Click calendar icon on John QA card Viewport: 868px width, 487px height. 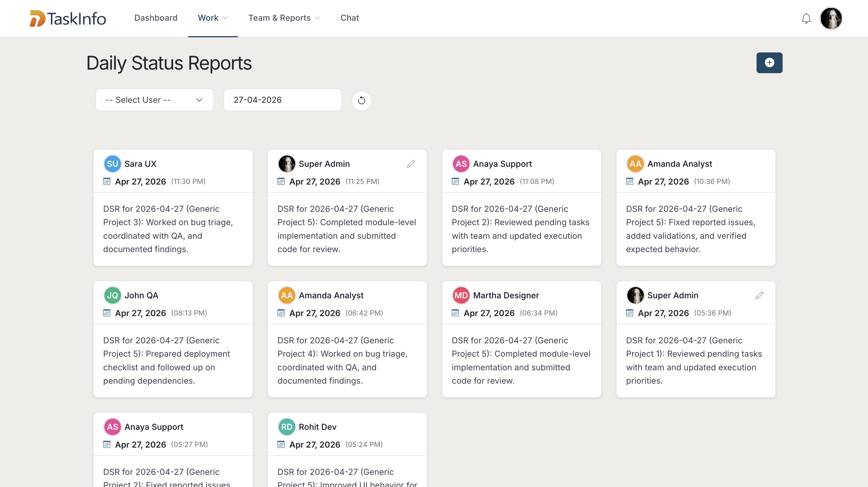[x=107, y=313]
